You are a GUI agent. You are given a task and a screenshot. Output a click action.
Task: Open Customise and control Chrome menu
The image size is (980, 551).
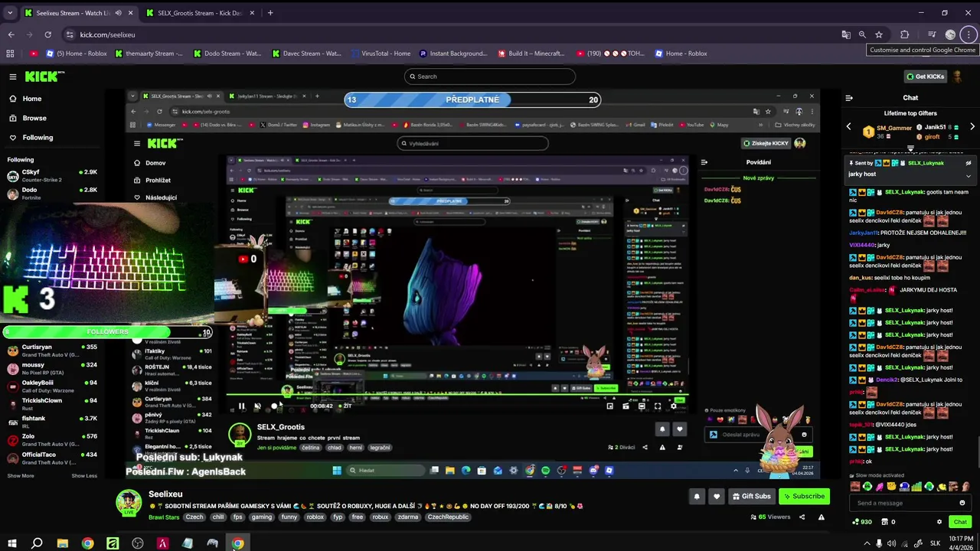click(969, 34)
